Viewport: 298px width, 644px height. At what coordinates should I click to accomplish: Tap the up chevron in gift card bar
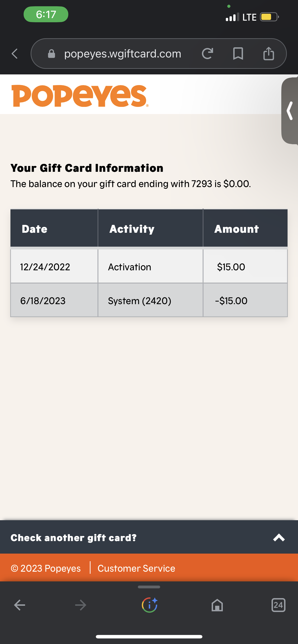(x=279, y=538)
